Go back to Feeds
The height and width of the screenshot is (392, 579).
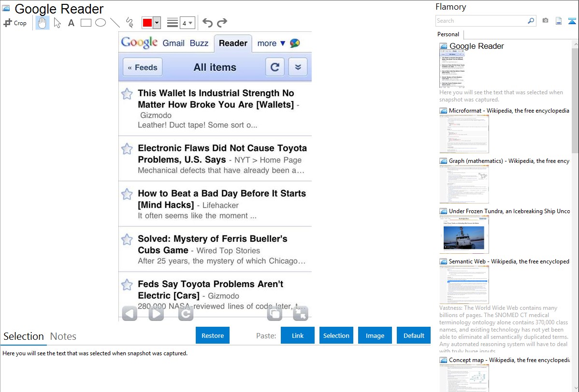(x=143, y=67)
